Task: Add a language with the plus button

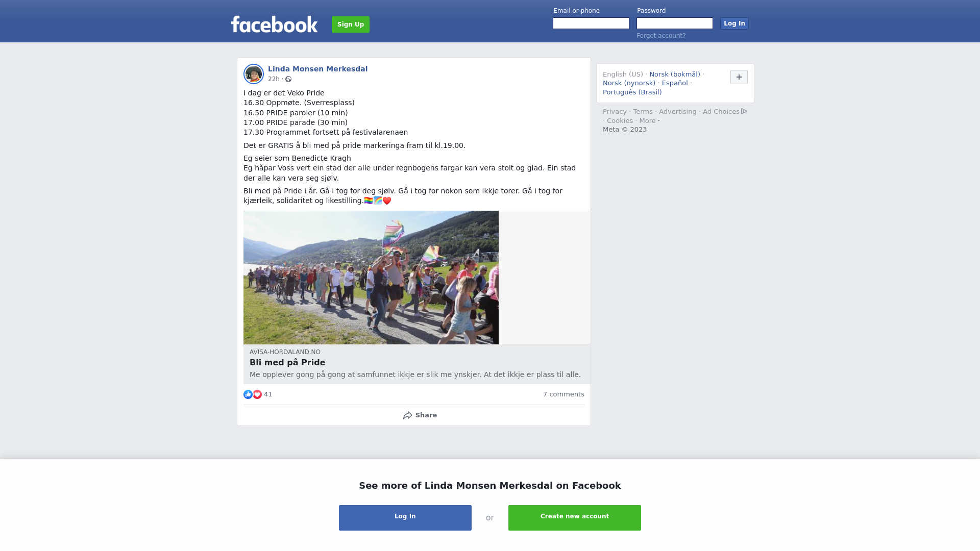Action: point(739,77)
